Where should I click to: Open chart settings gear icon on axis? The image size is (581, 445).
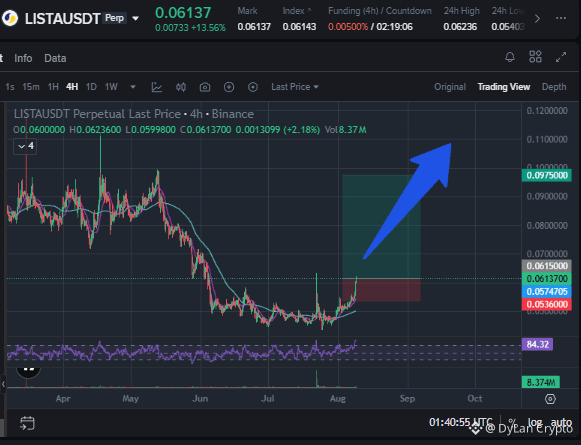pyautogui.click(x=550, y=399)
